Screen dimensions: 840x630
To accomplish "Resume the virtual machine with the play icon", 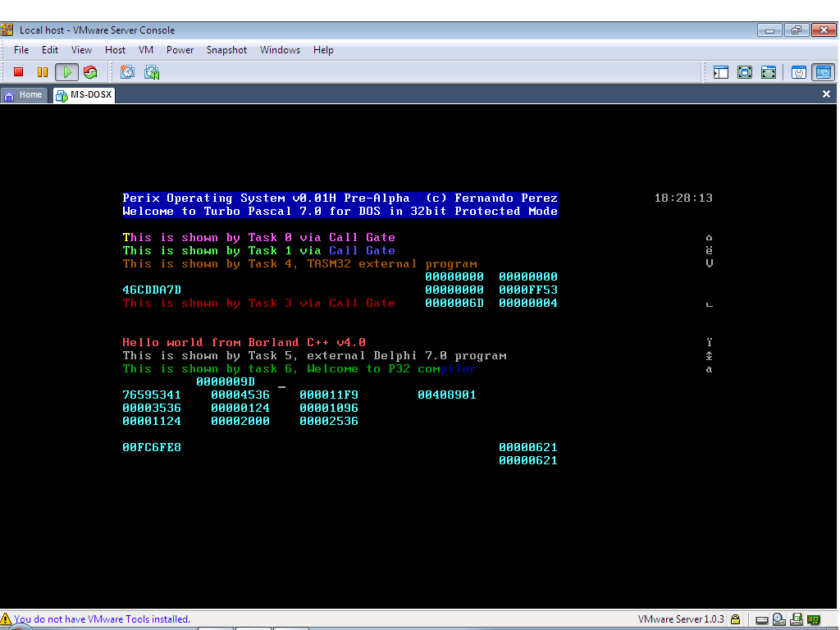I will [66, 72].
